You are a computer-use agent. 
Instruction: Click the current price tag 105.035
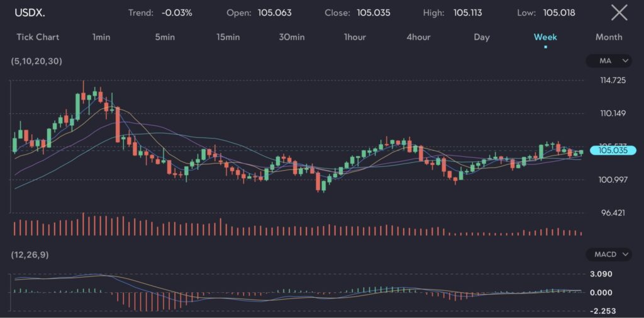point(613,150)
